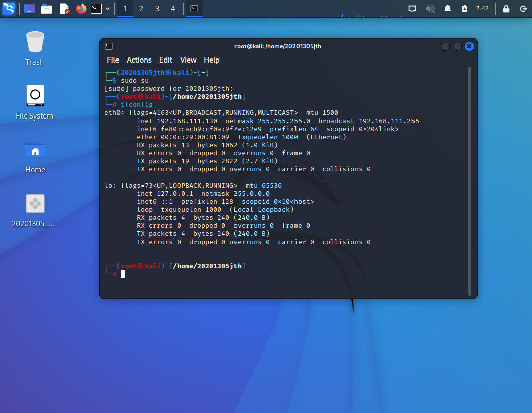
Task: Maximize the terminal window
Action: tap(457, 46)
